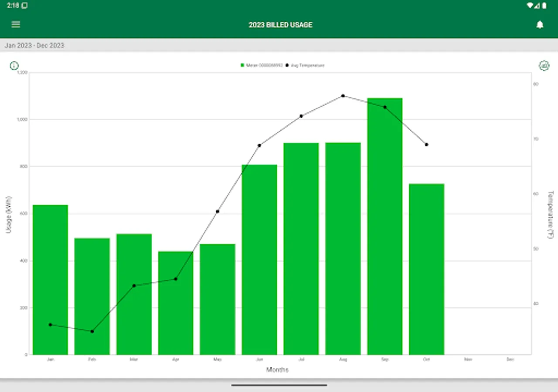Select the Jan axis label

click(51, 359)
